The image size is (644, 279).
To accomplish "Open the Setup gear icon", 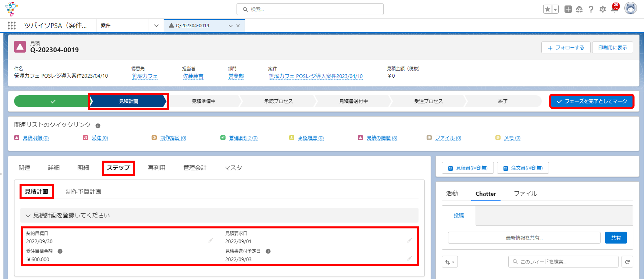I will [x=602, y=9].
